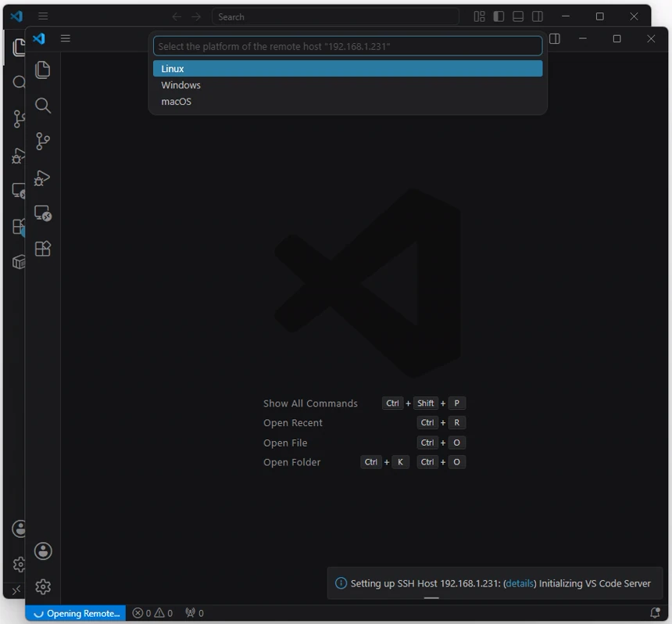Viewport: 672px width, 624px height.
Task: Open Manage gear in back window
Action: click(x=19, y=565)
